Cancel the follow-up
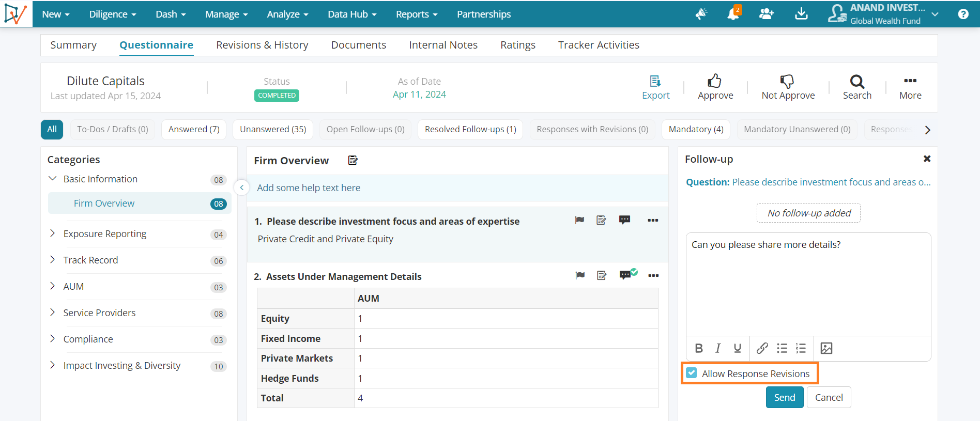The width and height of the screenshot is (980, 421). click(829, 397)
